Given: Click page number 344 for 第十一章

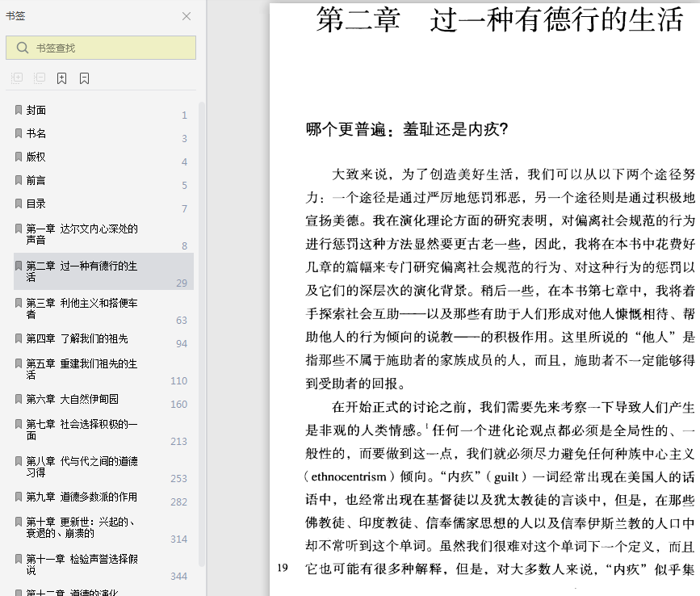Looking at the screenshot, I should coord(178,576).
